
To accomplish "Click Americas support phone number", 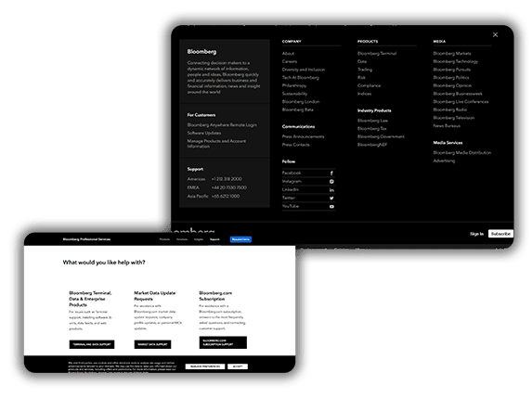I will tap(227, 179).
